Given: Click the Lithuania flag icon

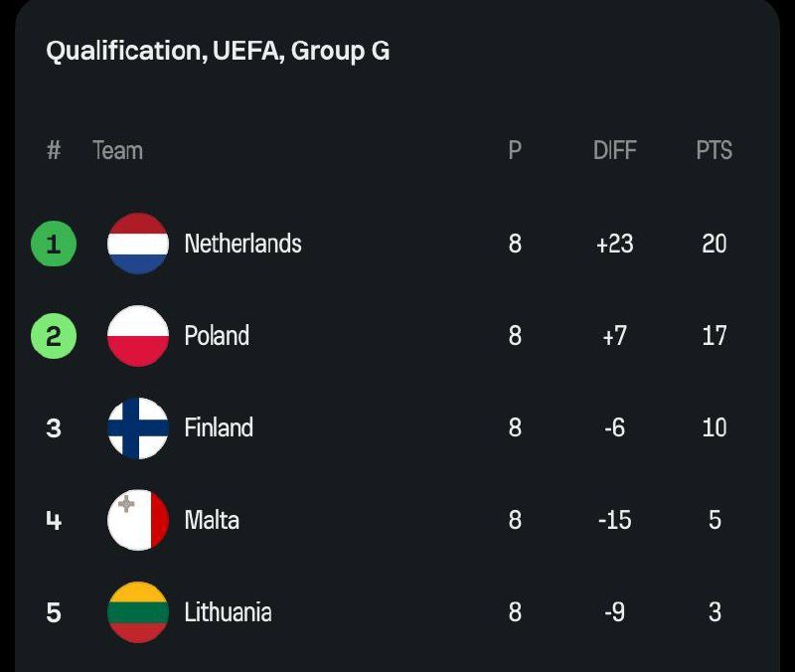Looking at the screenshot, I should tap(138, 612).
